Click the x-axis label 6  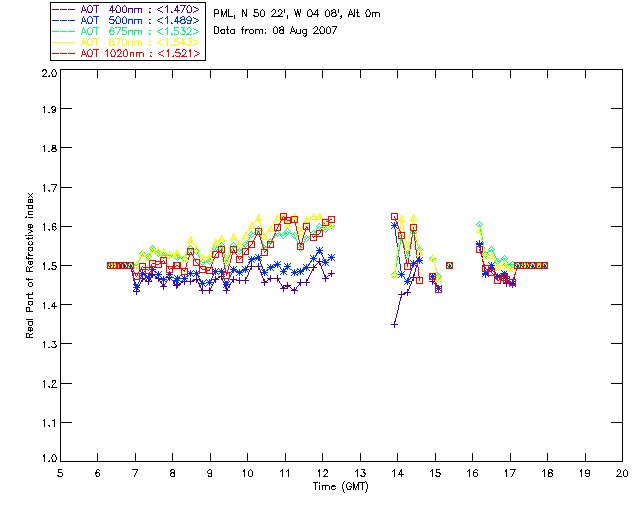[98, 473]
